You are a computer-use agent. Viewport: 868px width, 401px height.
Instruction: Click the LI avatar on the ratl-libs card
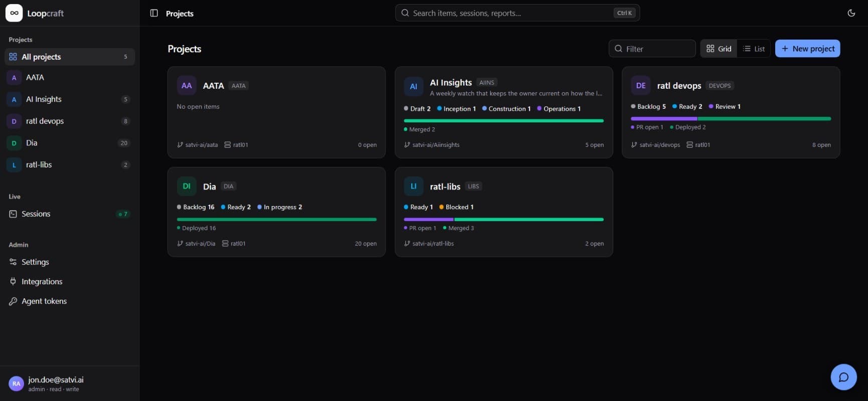pos(414,186)
